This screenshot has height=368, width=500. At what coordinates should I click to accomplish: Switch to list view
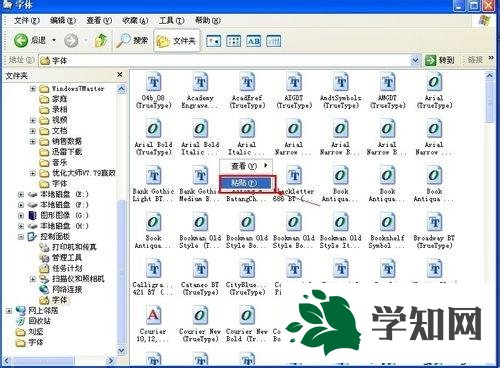233,41
